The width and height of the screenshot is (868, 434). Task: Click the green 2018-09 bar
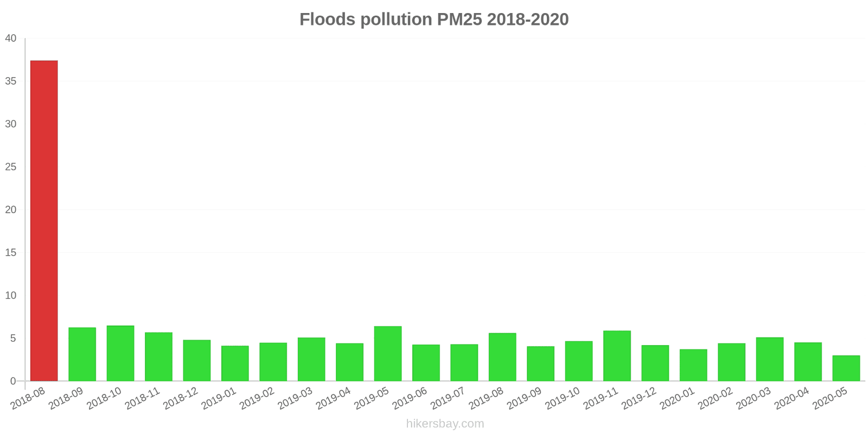coord(82,354)
